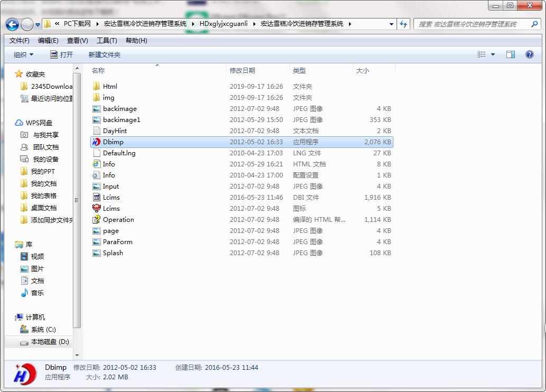Select 视频 library in sidebar

click(x=32, y=256)
